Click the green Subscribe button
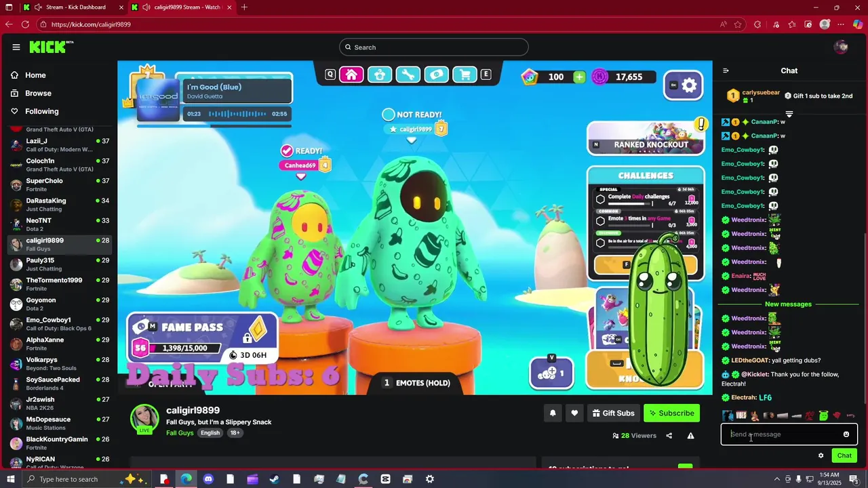The height and width of the screenshot is (488, 868). click(x=671, y=413)
